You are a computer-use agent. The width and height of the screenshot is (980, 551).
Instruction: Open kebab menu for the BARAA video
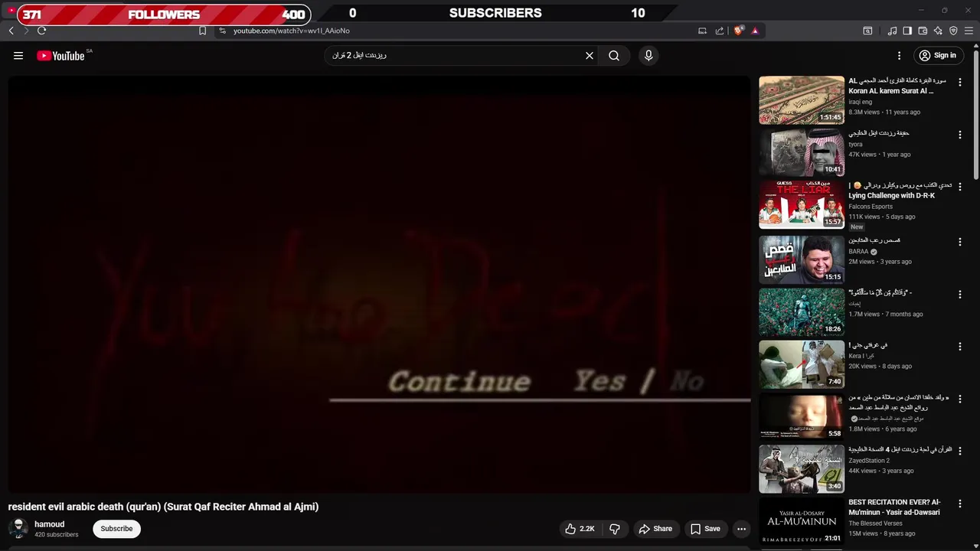[x=959, y=242]
